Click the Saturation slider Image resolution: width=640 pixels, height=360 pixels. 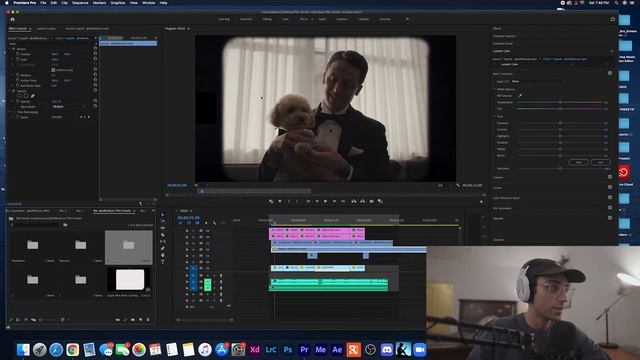[x=560, y=168]
